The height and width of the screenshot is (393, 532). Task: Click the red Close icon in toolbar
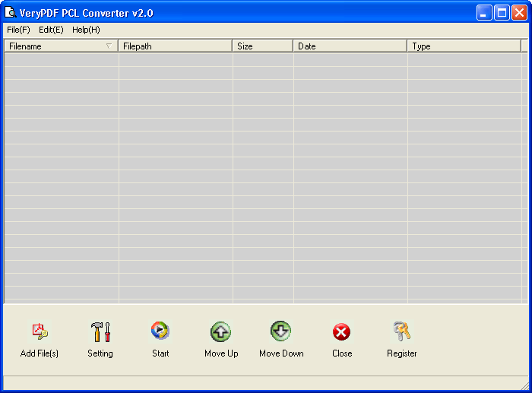(x=342, y=332)
